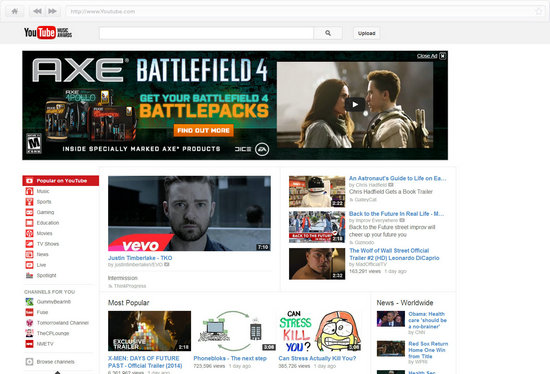This screenshot has width=550, height=374.
Task: Select Popular on YouTube menu item
Action: [x=61, y=181]
